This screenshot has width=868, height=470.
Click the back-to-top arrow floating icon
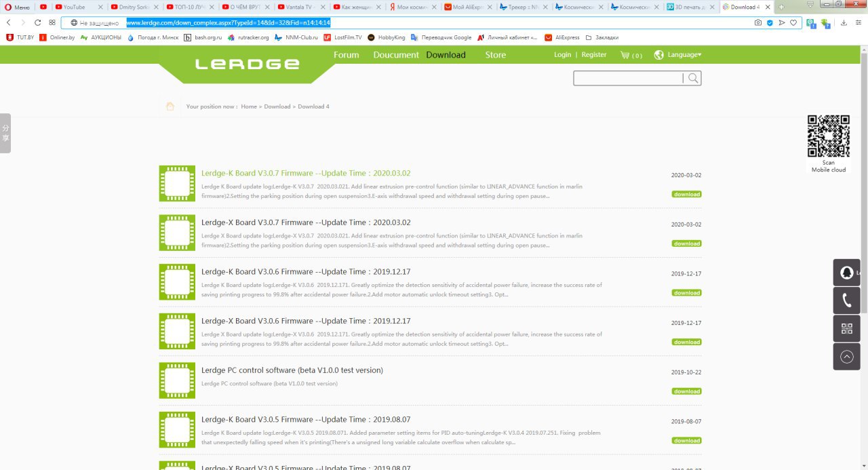coord(847,356)
